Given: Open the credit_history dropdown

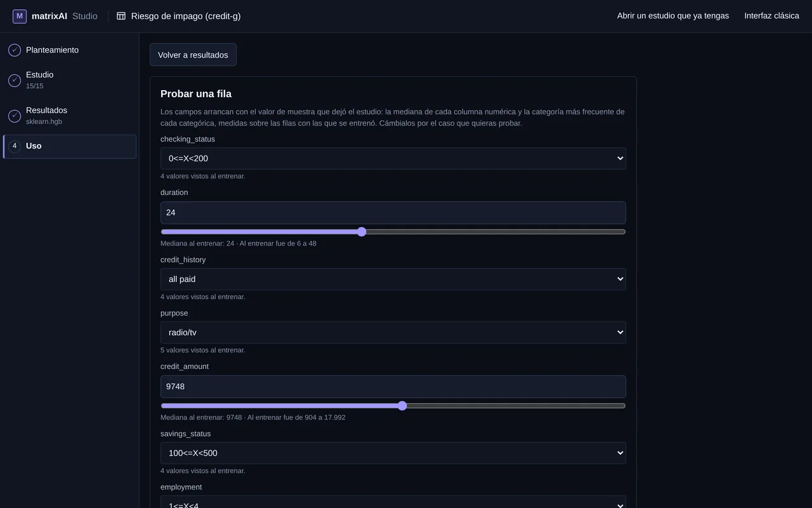Looking at the screenshot, I should [393, 279].
